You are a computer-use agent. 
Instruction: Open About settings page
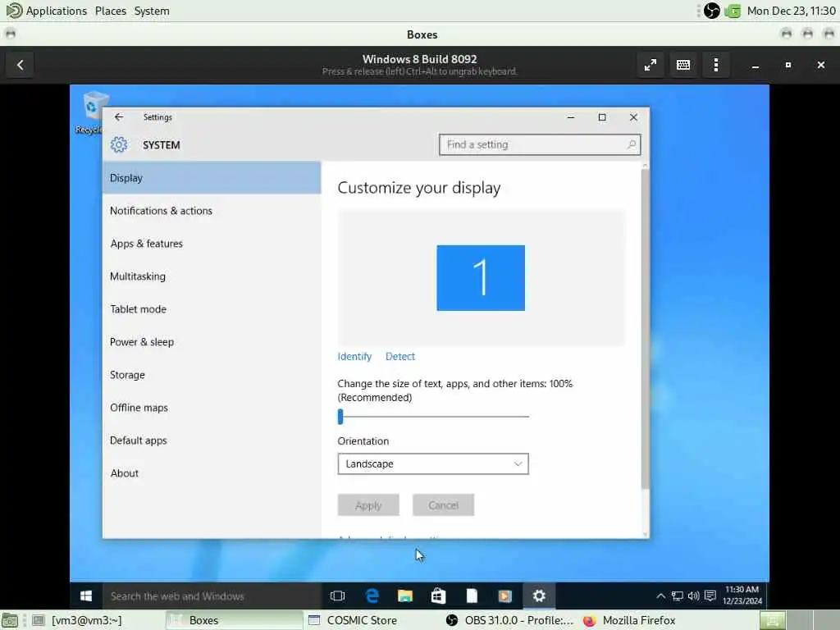[x=212, y=473]
